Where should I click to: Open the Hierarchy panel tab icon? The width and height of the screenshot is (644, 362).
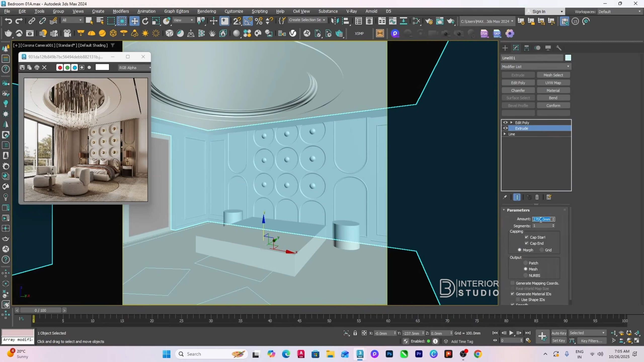coord(527,48)
